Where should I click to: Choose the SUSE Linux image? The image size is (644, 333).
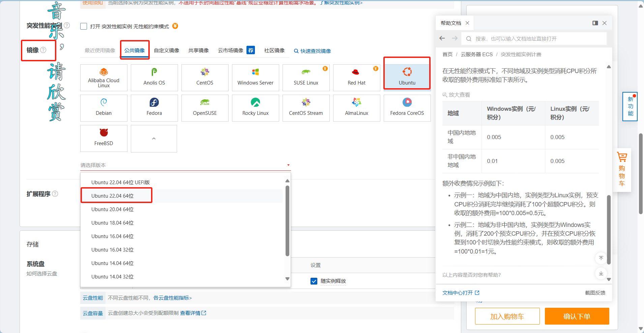pos(306,78)
